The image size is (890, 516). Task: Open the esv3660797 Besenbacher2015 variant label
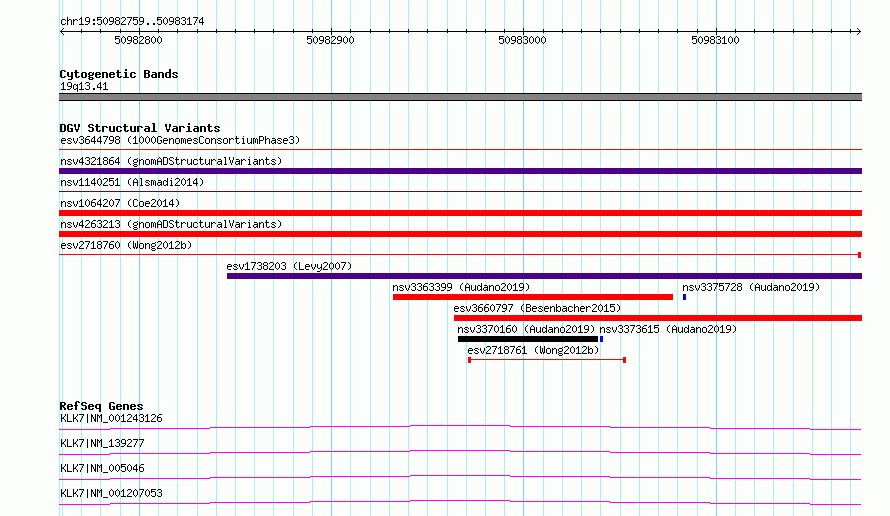point(537,308)
